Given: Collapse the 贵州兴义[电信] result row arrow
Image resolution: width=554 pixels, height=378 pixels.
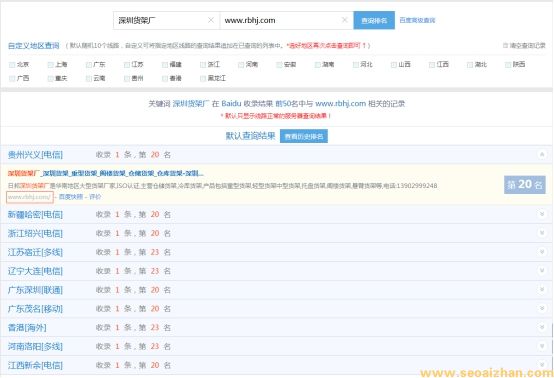Looking at the screenshot, I should (542, 154).
